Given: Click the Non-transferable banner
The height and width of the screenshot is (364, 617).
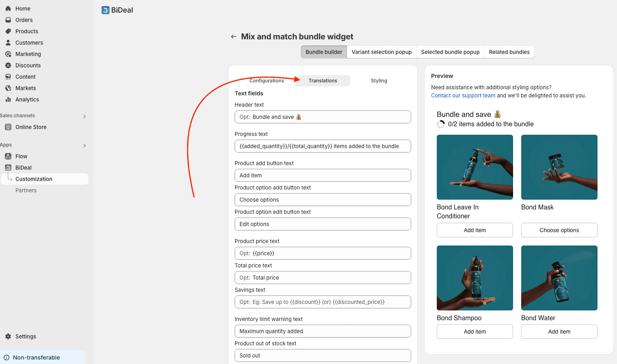Looking at the screenshot, I should [43, 358].
